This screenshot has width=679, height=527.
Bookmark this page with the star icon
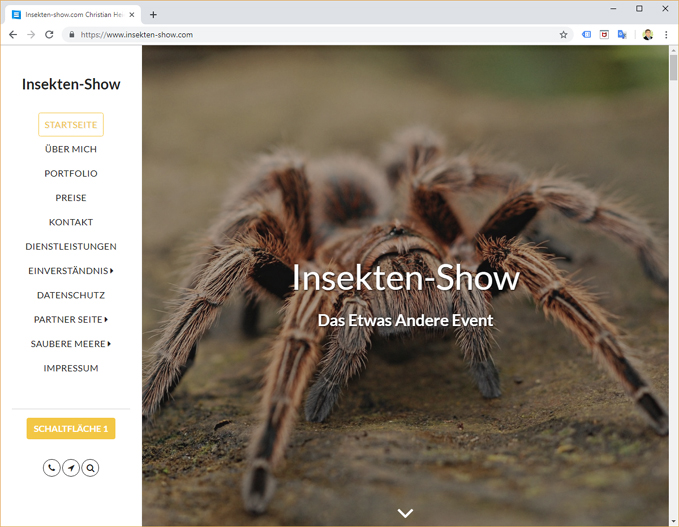pyautogui.click(x=563, y=35)
